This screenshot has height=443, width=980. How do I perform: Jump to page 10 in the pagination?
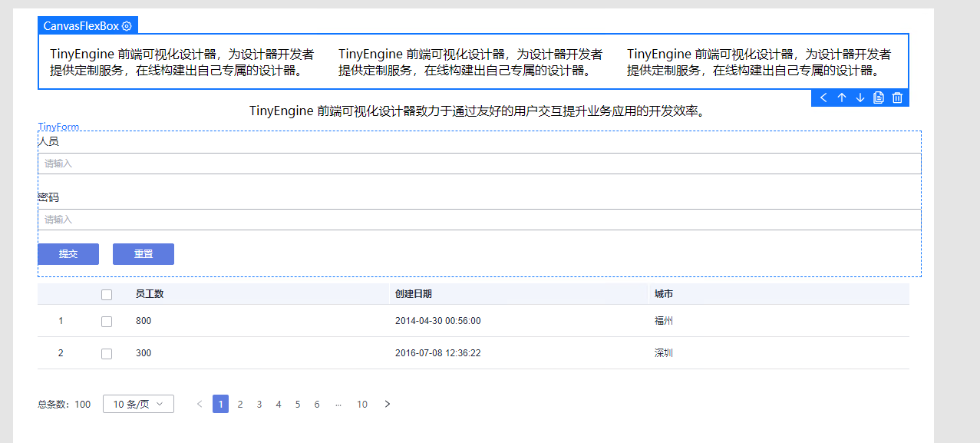[x=362, y=404]
